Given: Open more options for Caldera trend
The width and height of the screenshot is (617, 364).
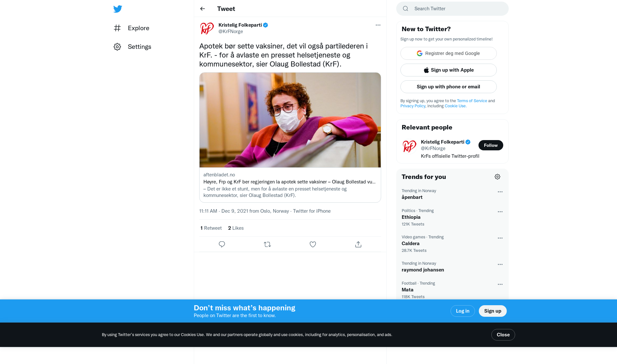Looking at the screenshot, I should (500, 238).
